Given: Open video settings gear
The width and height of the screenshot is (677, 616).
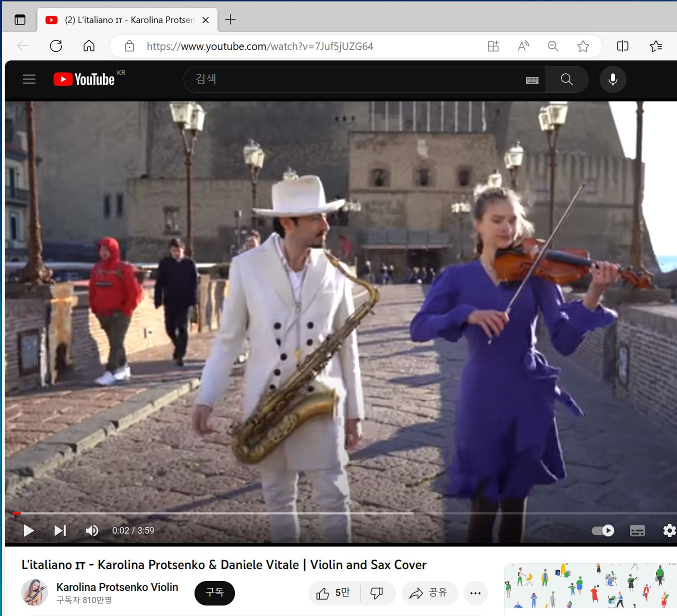Looking at the screenshot, I should click(669, 531).
